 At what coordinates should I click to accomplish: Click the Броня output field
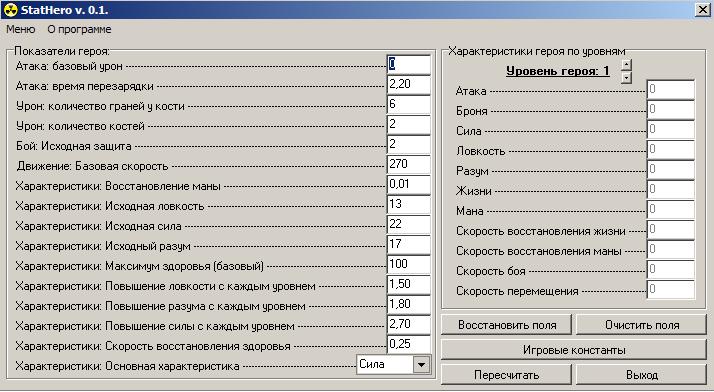(x=671, y=110)
